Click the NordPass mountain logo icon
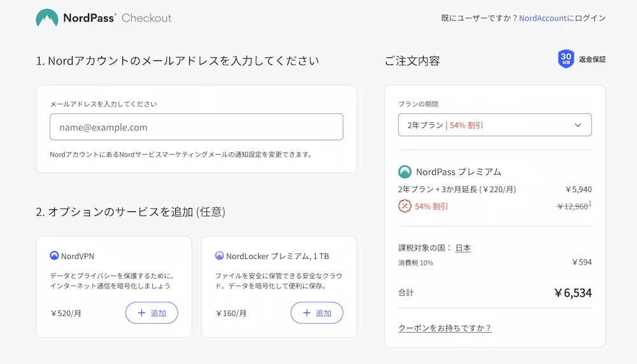The image size is (637, 364). point(47,18)
